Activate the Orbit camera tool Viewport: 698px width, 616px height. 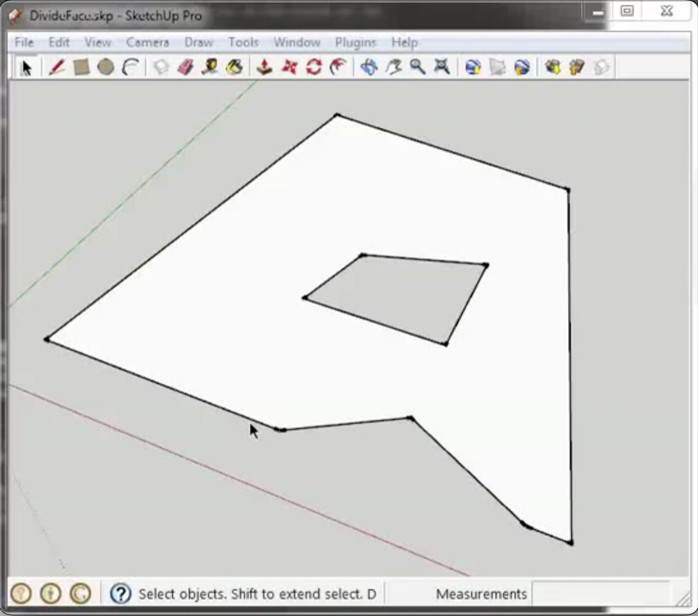click(368, 67)
